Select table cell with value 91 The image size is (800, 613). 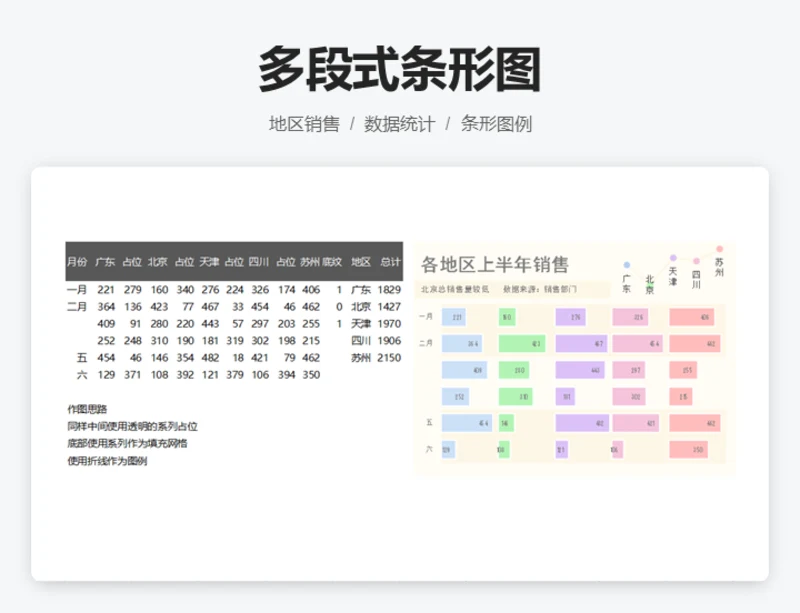click(x=135, y=324)
